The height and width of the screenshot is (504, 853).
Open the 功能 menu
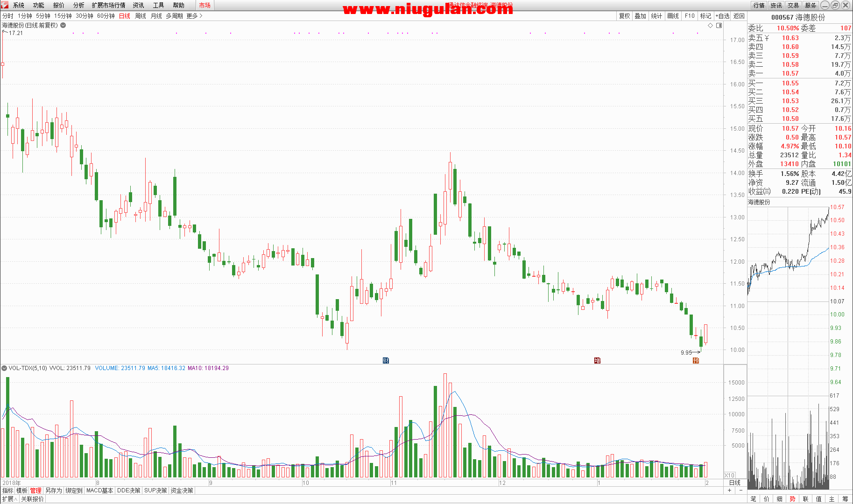point(39,5)
